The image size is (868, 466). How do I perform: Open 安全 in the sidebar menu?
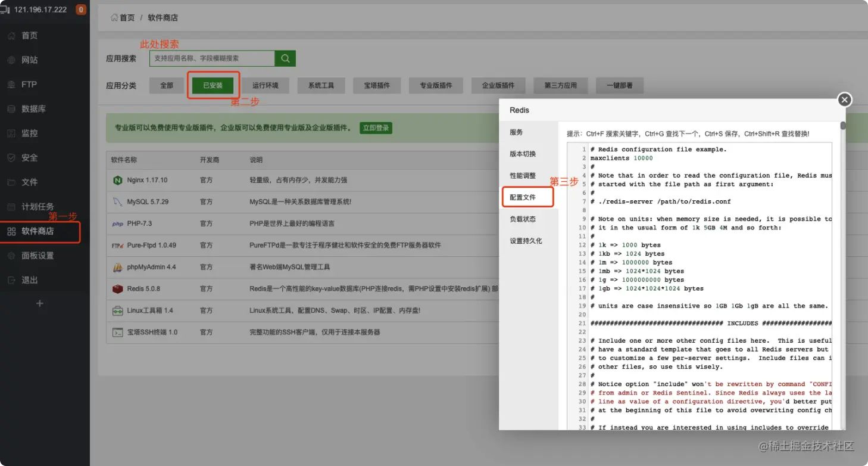tap(30, 158)
